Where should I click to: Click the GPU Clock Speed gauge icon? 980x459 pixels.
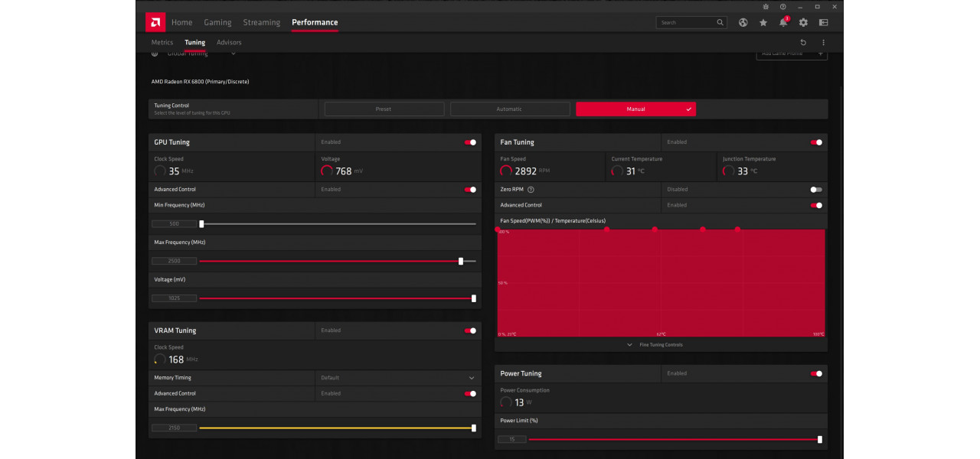point(160,171)
